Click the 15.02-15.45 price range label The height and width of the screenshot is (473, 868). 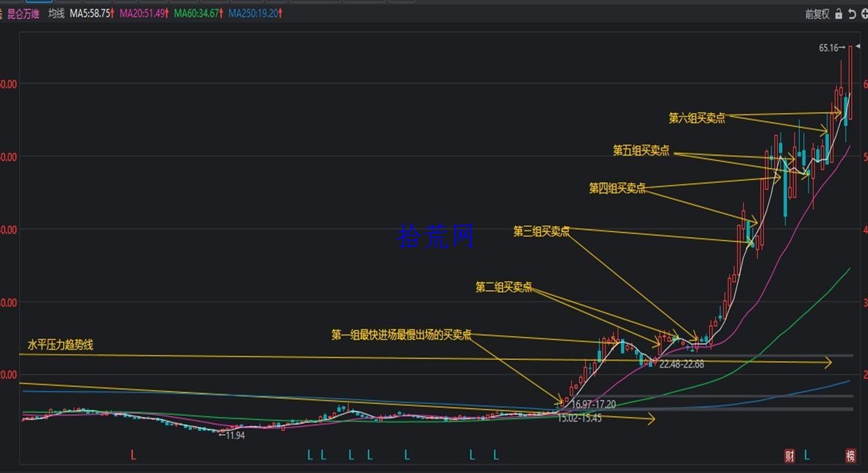pos(579,418)
